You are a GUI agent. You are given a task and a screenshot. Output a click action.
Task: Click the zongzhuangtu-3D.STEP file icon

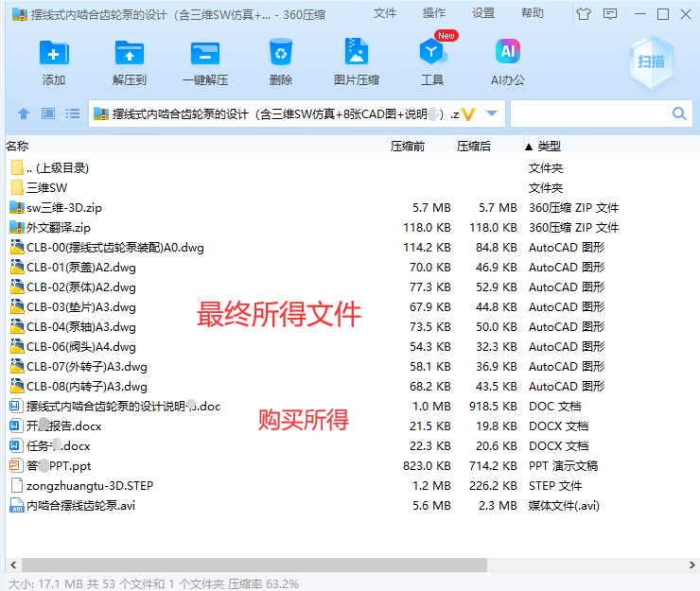coord(17,485)
